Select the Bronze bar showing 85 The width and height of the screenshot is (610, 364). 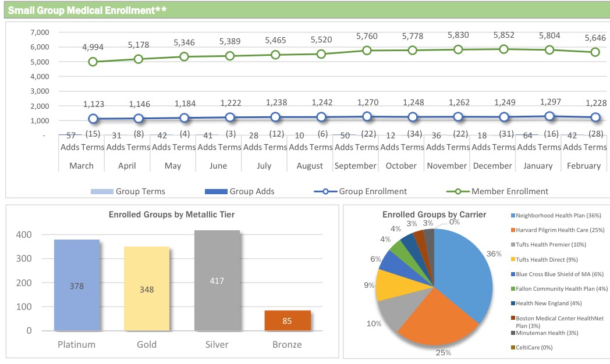click(x=288, y=320)
